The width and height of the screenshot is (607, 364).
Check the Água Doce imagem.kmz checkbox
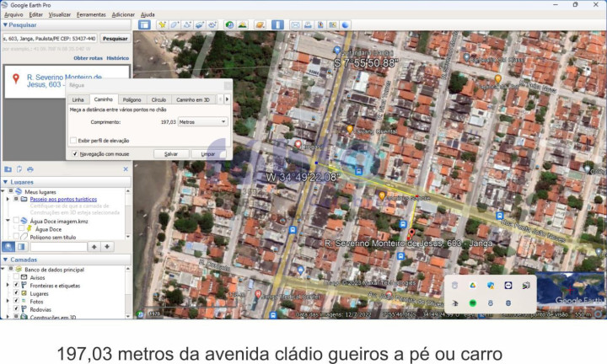coord(16,221)
